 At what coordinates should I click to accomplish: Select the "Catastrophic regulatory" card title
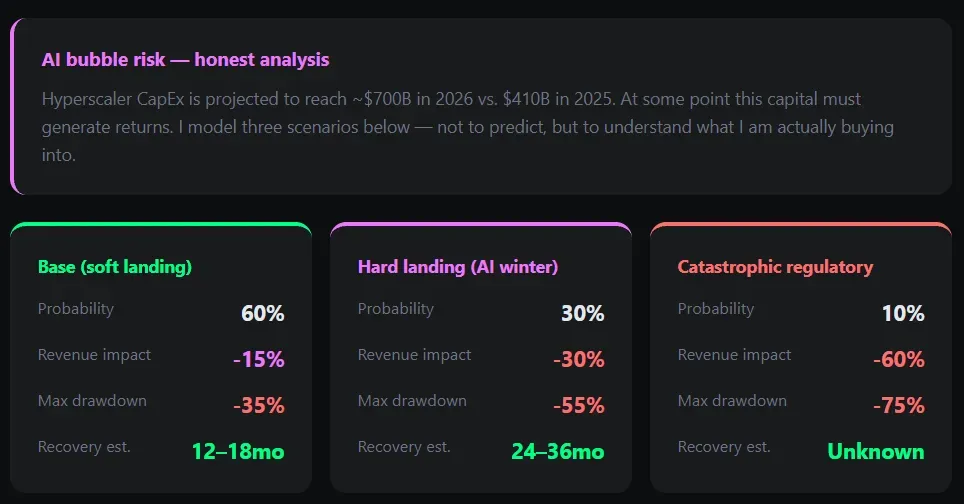[x=775, y=267]
